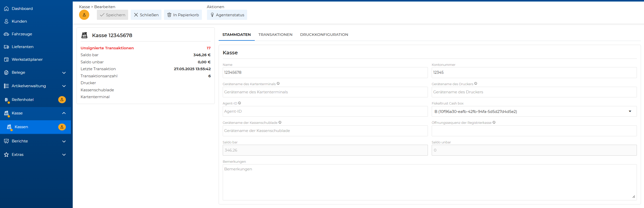
Task: Click the date 27.05.2025 13:55:42
Action: click(x=192, y=69)
